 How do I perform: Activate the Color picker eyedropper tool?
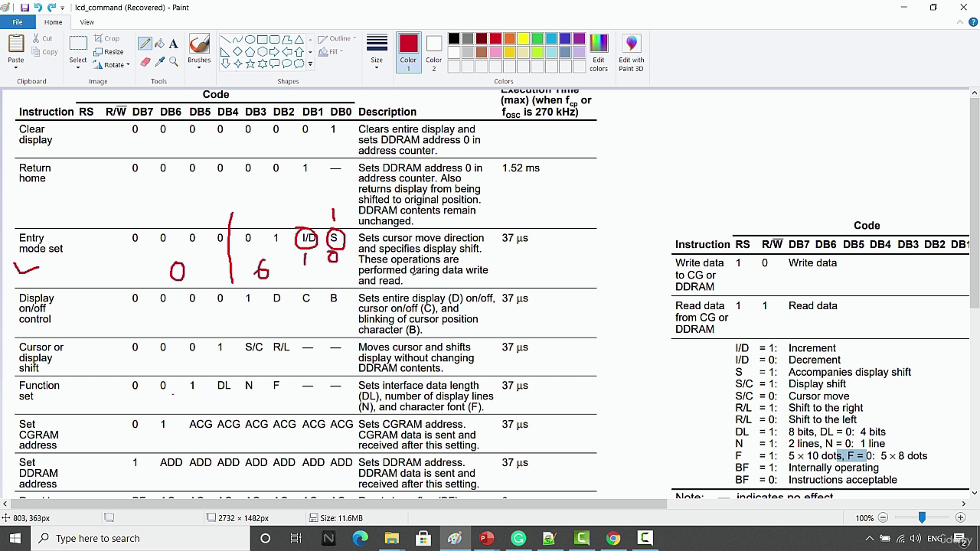tap(159, 61)
